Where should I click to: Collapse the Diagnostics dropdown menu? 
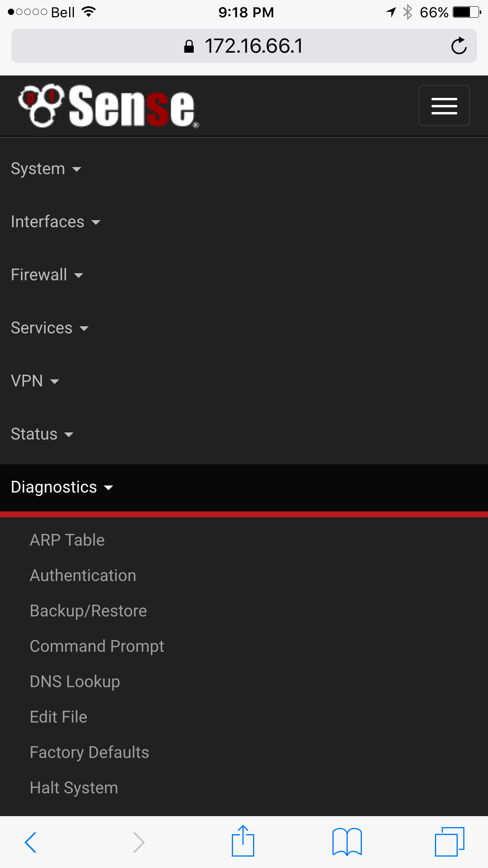point(62,487)
